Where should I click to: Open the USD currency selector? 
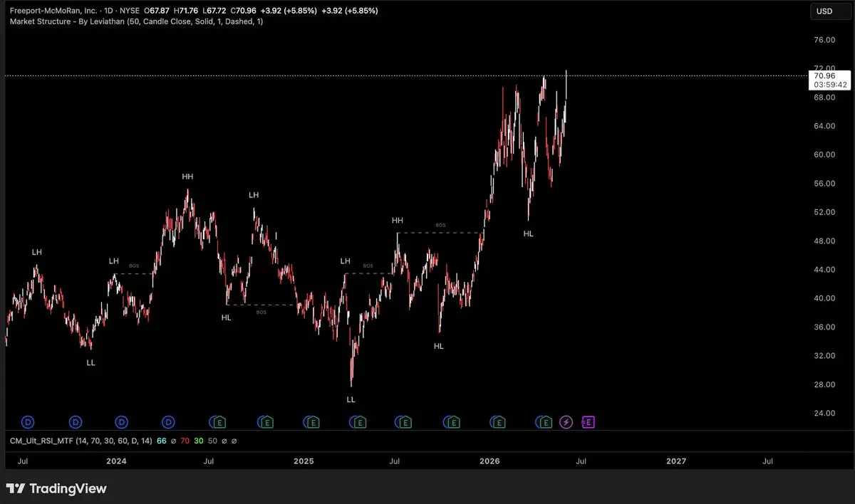(830, 11)
